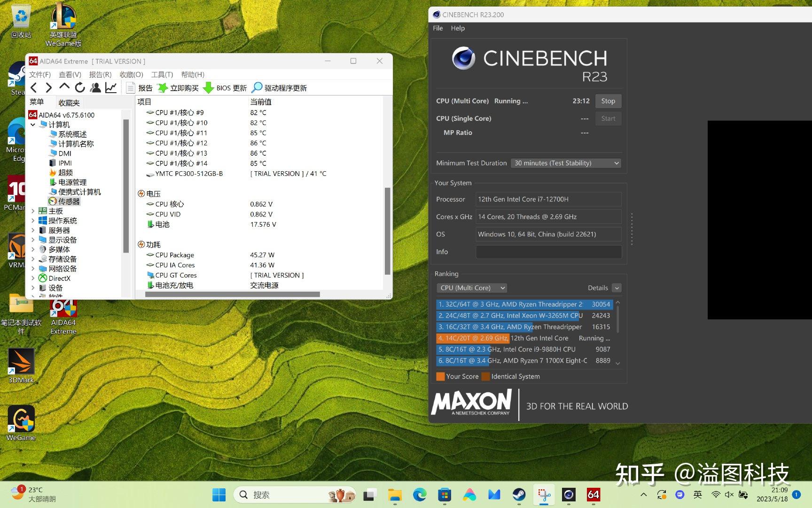Viewport: 812px width, 508px height.
Task: Expand the 存储设备 tree node
Action: 33,259
